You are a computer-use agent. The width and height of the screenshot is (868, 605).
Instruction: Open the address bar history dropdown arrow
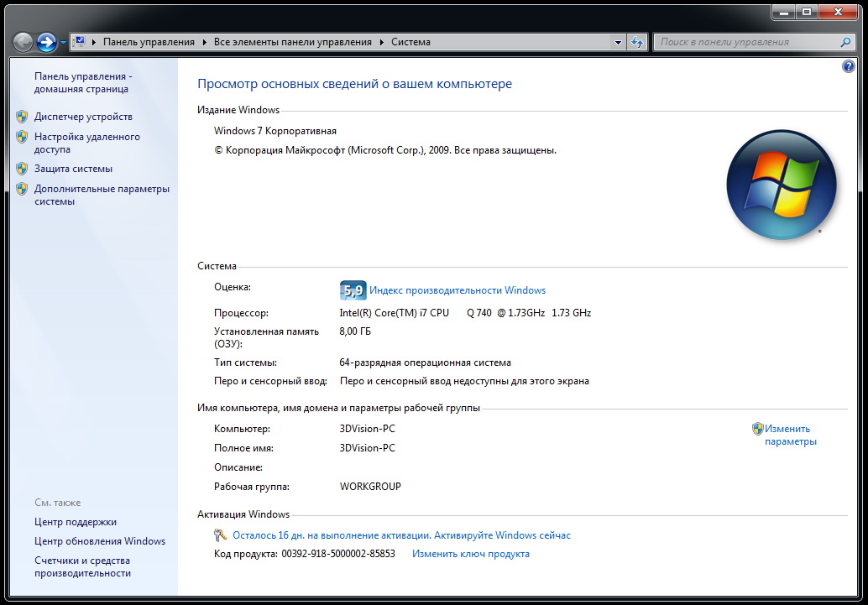tap(618, 42)
